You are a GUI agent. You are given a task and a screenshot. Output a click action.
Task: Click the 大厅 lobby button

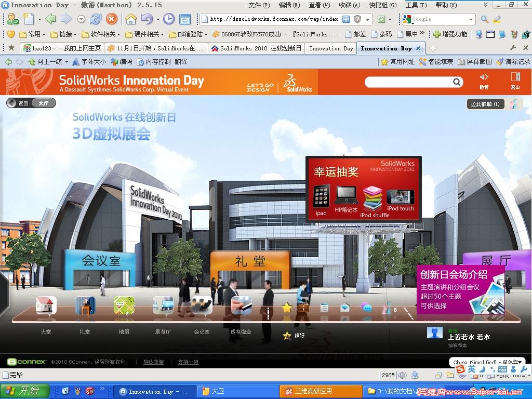[x=44, y=103]
